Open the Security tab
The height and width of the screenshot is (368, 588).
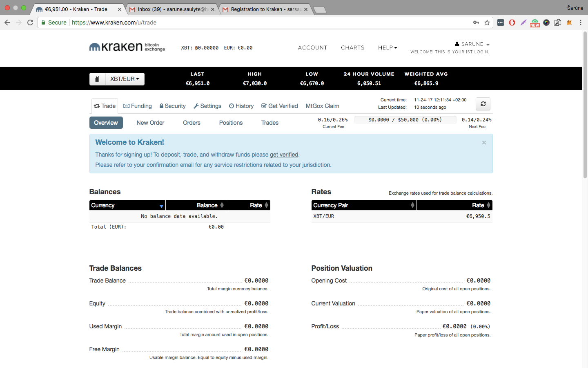(x=172, y=106)
